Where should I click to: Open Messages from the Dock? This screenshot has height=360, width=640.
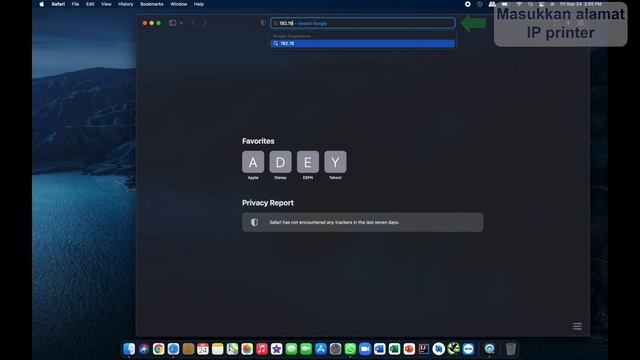click(291, 349)
